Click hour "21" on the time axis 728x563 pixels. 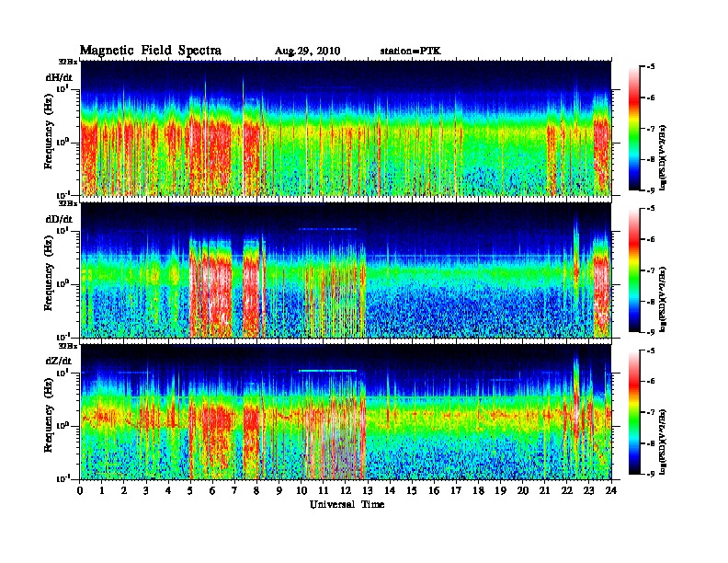pyautogui.click(x=544, y=490)
